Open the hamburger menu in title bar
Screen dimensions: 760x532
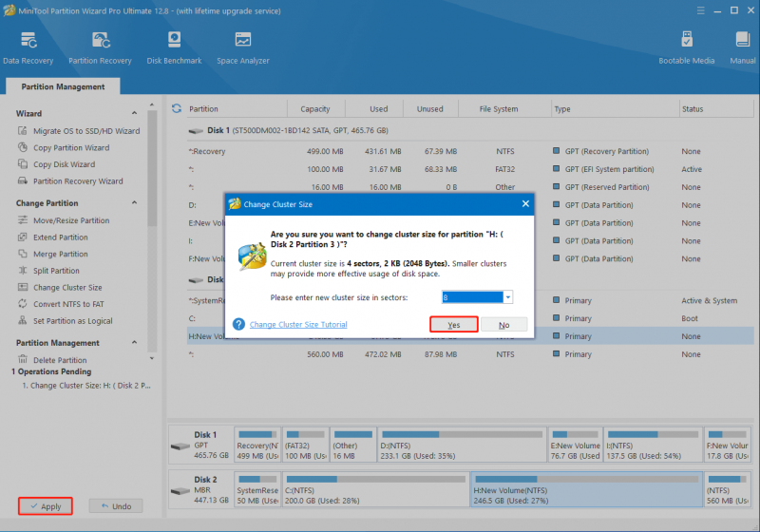[x=700, y=10]
